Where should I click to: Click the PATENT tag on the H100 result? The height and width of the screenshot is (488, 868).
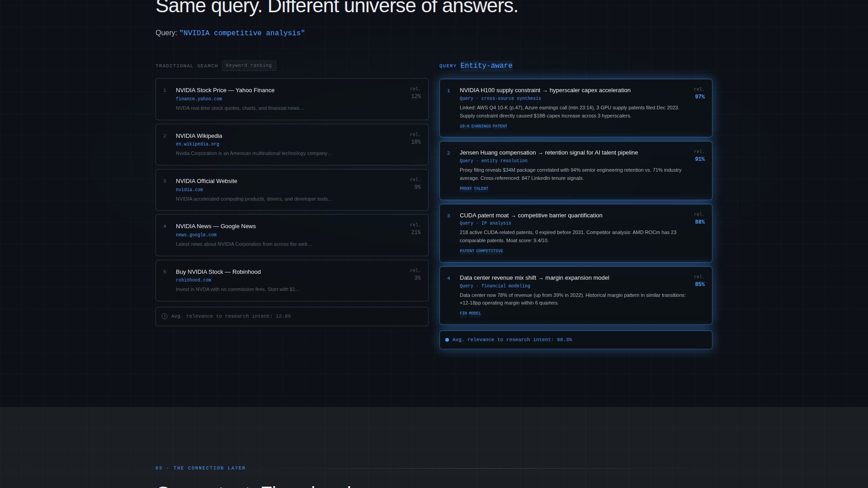(500, 127)
